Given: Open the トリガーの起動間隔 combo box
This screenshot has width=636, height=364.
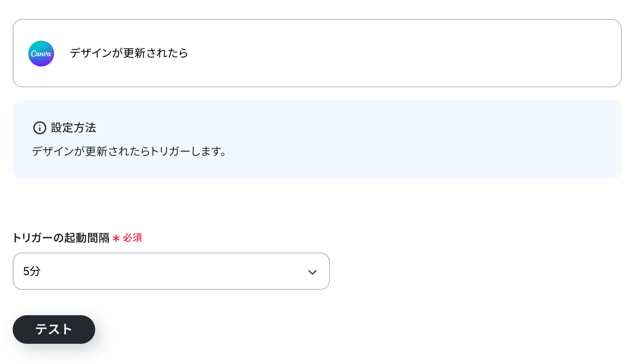Looking at the screenshot, I should point(170,271).
